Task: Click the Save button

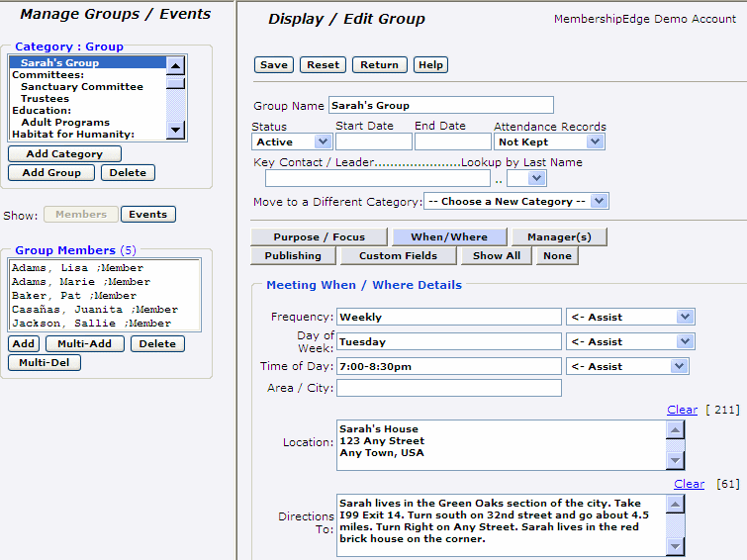Action: point(274,65)
